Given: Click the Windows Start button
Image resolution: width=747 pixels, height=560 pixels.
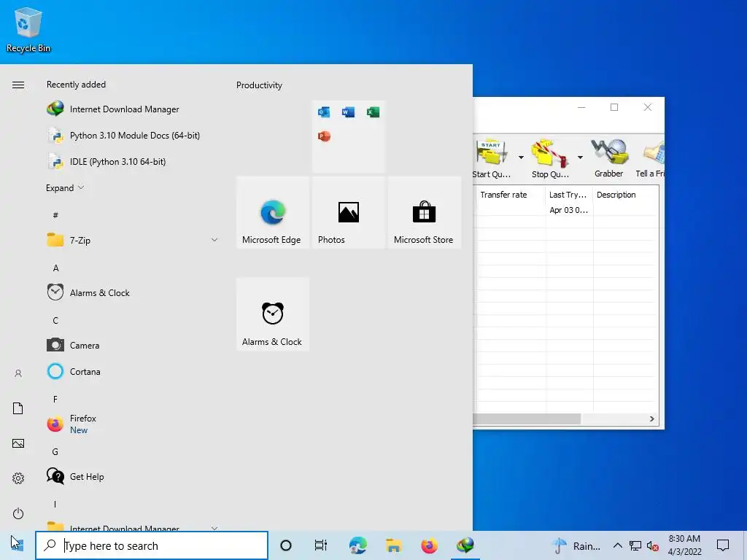Looking at the screenshot, I should pyautogui.click(x=18, y=545).
